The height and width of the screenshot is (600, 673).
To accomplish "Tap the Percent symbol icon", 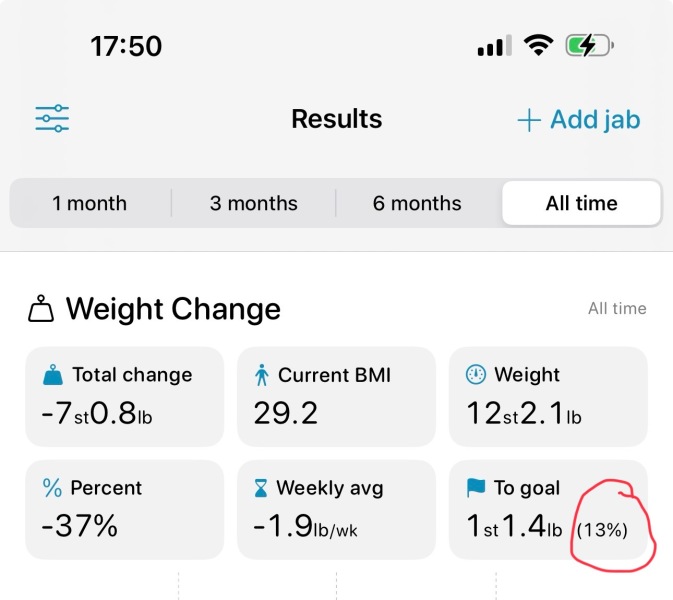I will [53, 488].
